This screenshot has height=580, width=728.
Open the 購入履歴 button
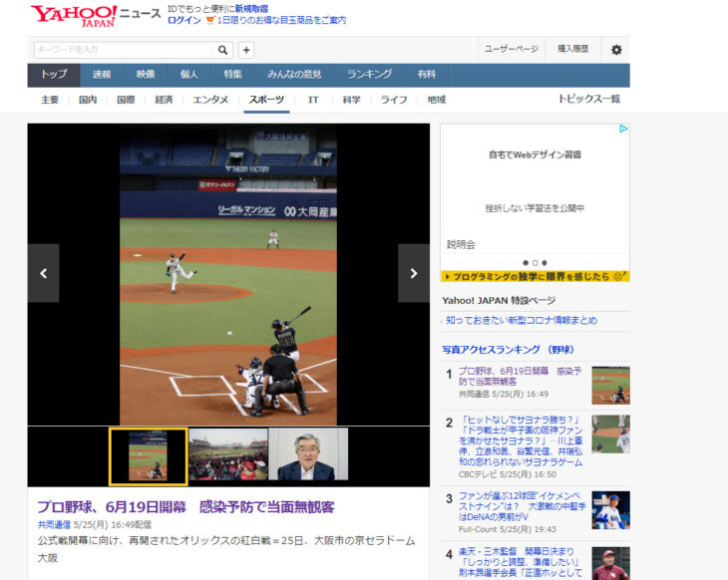tap(572, 49)
